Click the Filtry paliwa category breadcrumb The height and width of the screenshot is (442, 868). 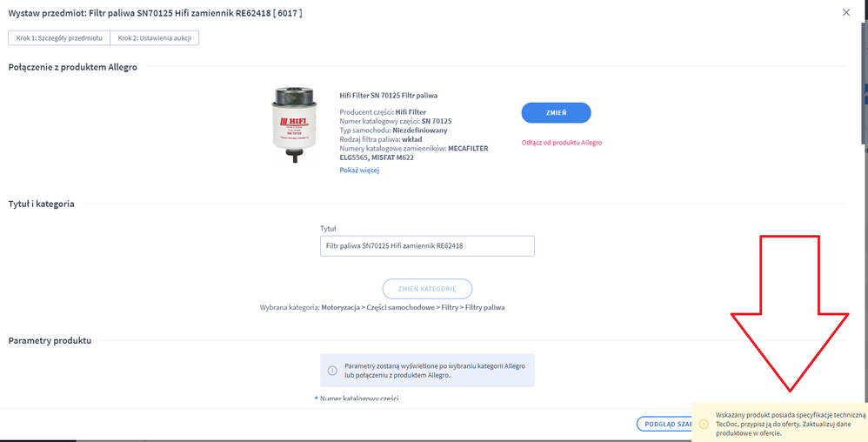pos(485,307)
